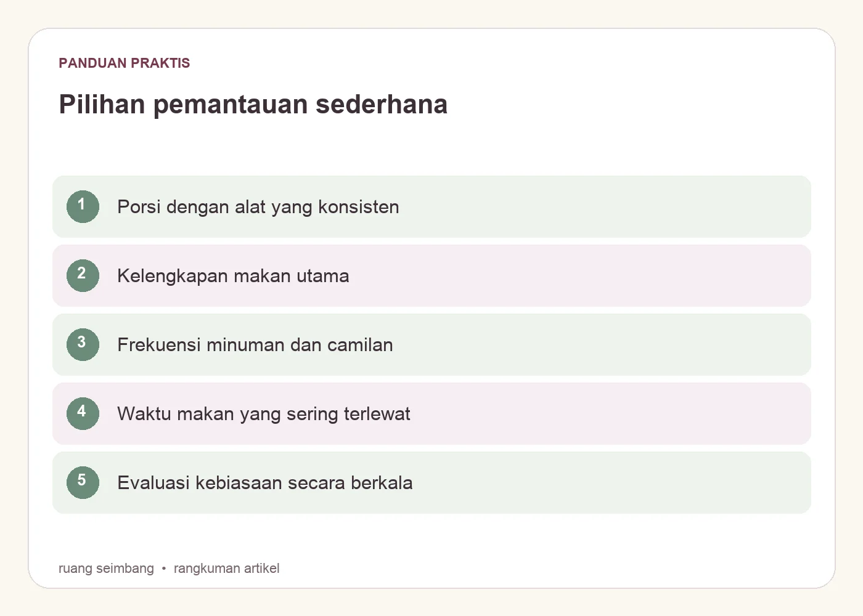Click the number 4 circle badge
The width and height of the screenshot is (863, 616).
[x=83, y=413]
